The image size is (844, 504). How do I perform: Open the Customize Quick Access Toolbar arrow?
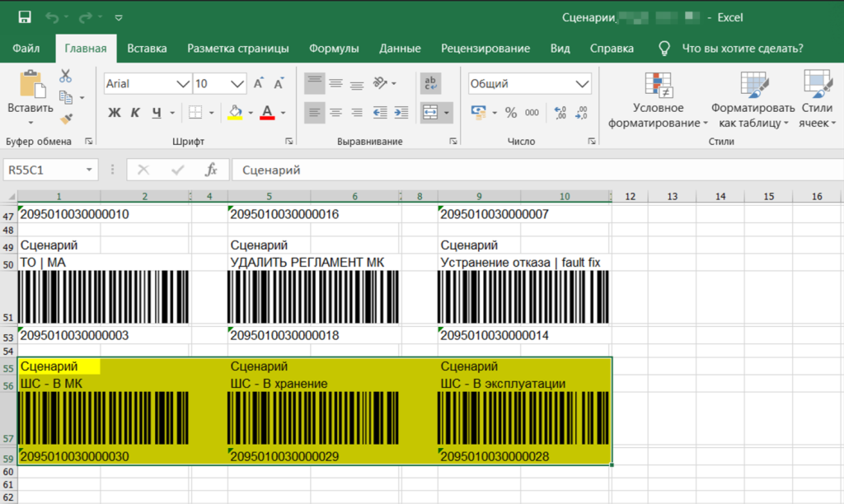119,18
